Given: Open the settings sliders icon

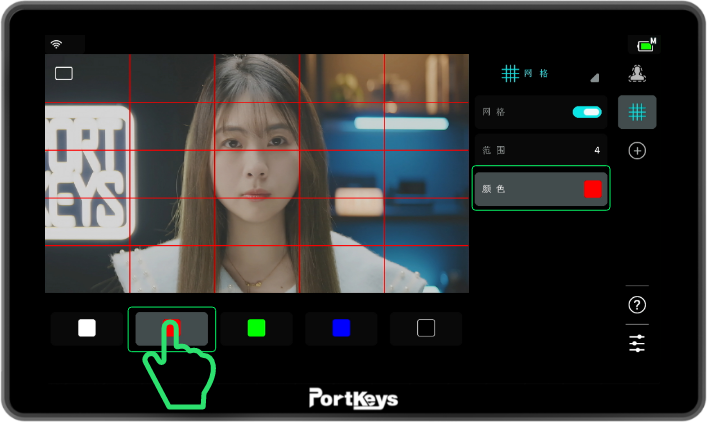Looking at the screenshot, I should pos(637,343).
